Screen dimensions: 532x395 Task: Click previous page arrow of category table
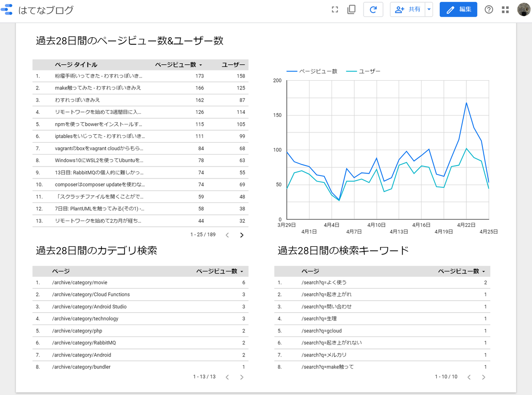coord(227,377)
